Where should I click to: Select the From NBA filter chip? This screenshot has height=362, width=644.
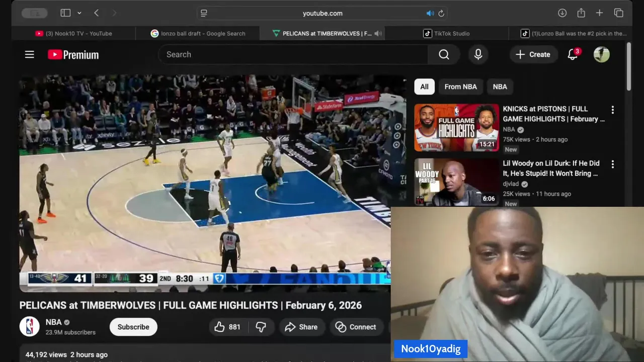point(460,86)
